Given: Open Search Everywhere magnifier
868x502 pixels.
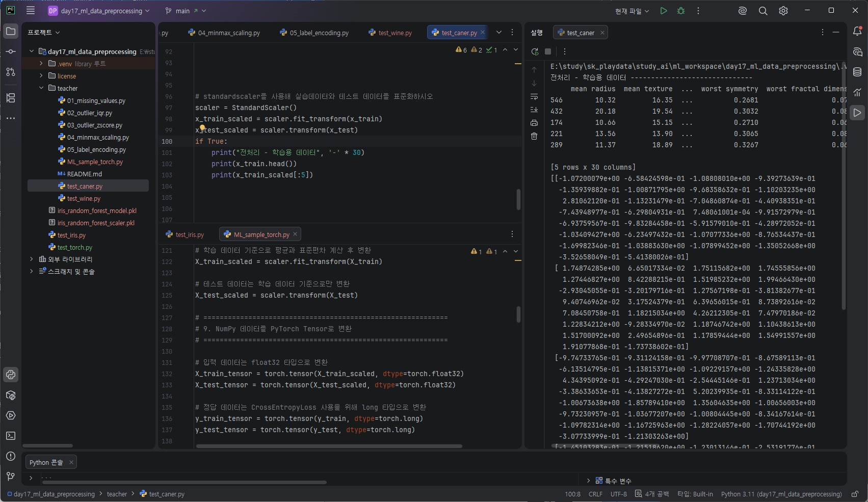Looking at the screenshot, I should (763, 11).
